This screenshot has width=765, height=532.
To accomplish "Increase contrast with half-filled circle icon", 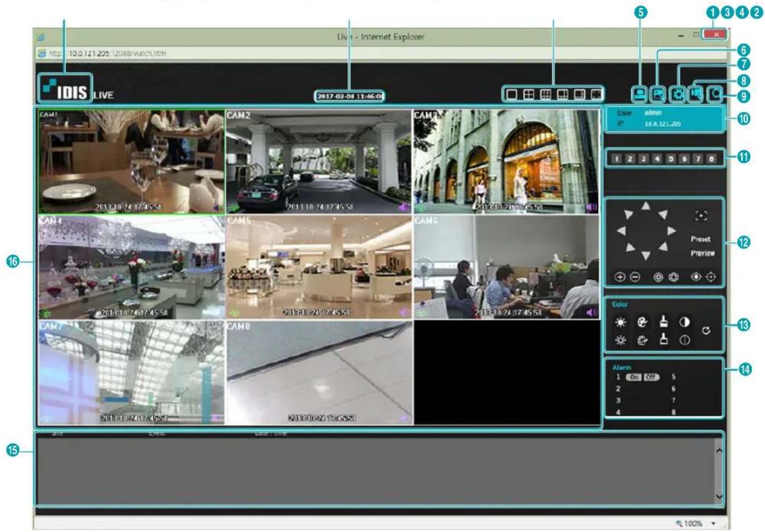I will pyautogui.click(x=685, y=322).
